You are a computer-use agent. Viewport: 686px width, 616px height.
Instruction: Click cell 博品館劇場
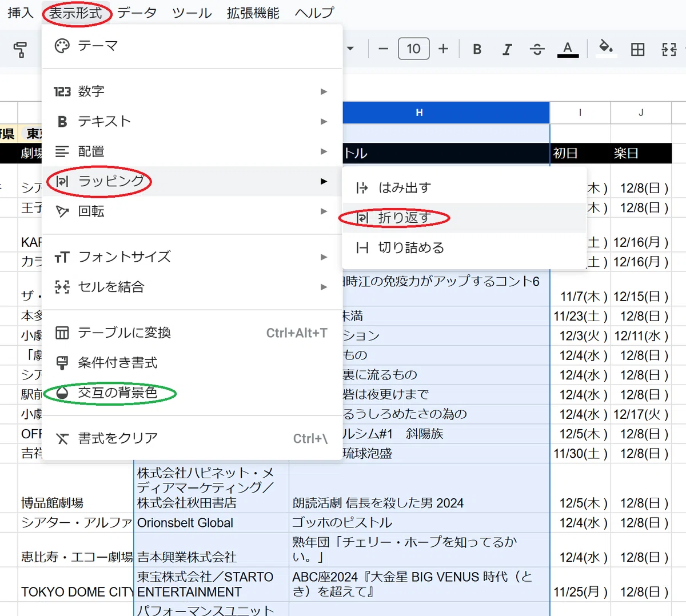(75, 488)
